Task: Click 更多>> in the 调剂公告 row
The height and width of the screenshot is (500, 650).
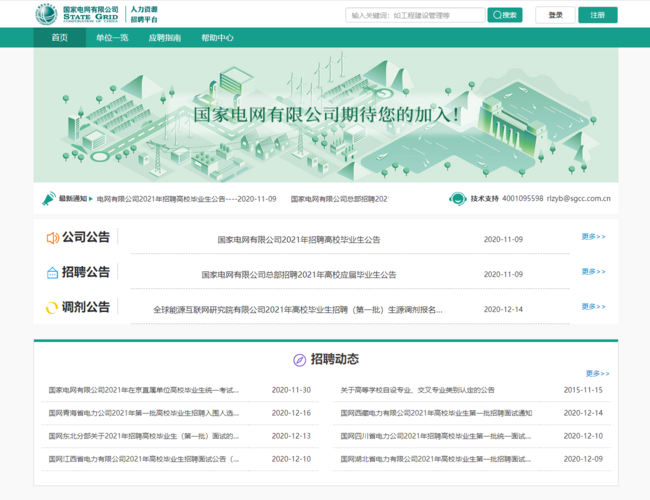Action: [593, 307]
